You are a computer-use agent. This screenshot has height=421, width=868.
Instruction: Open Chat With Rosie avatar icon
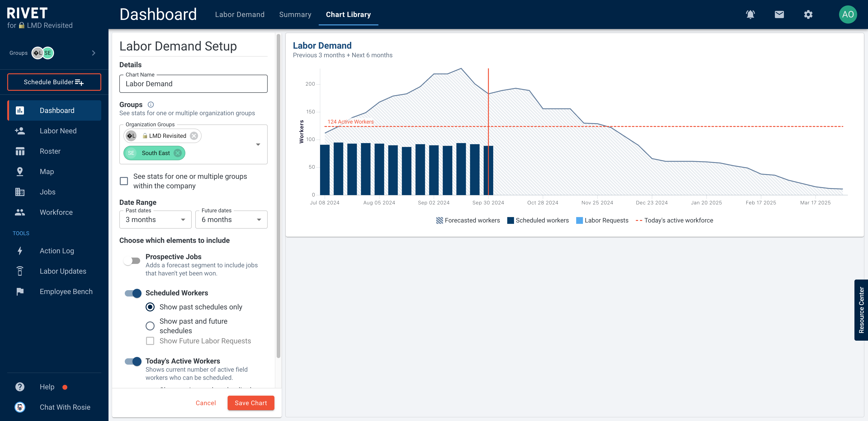(x=20, y=407)
